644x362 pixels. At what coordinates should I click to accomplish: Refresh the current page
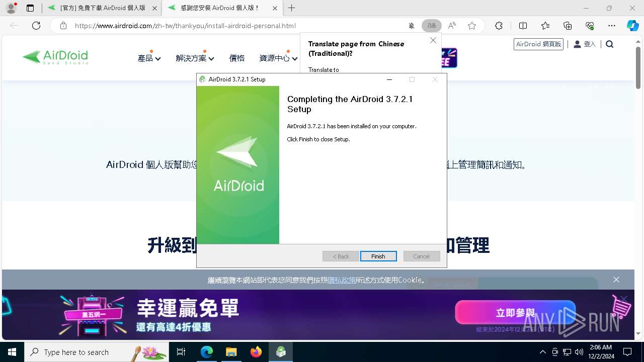(x=36, y=26)
